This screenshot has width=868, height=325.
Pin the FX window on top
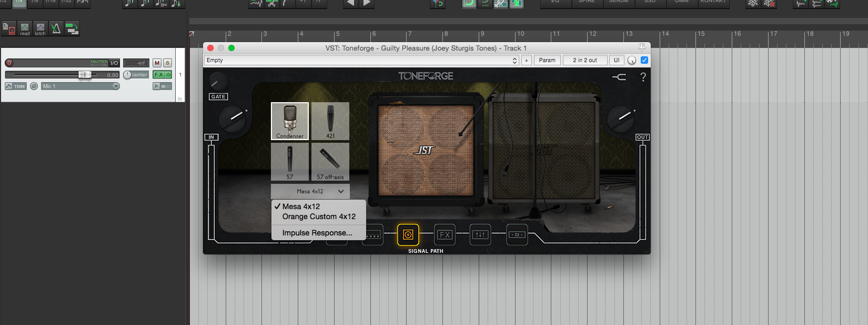[642, 47]
